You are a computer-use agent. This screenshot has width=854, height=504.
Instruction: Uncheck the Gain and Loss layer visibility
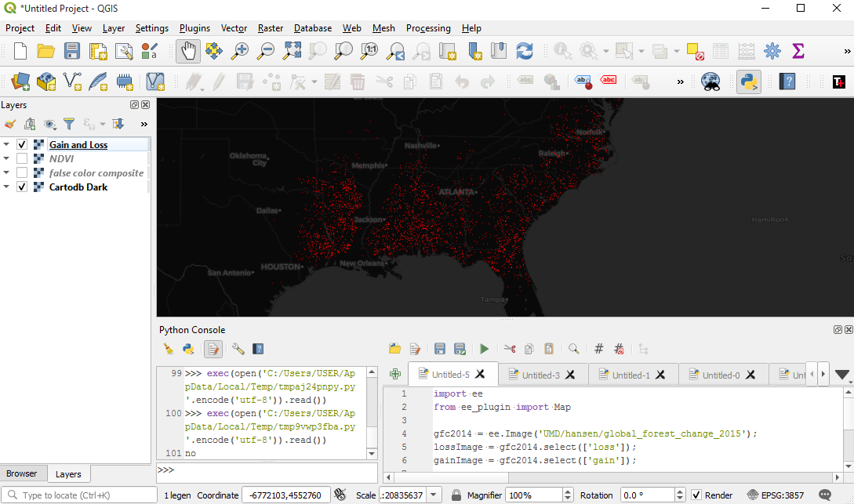pyautogui.click(x=20, y=143)
